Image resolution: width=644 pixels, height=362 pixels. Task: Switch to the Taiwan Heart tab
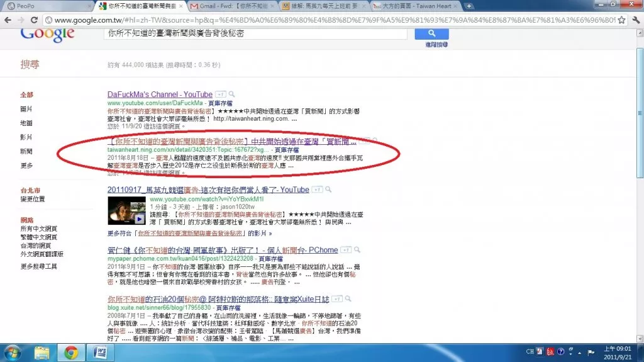tap(415, 6)
